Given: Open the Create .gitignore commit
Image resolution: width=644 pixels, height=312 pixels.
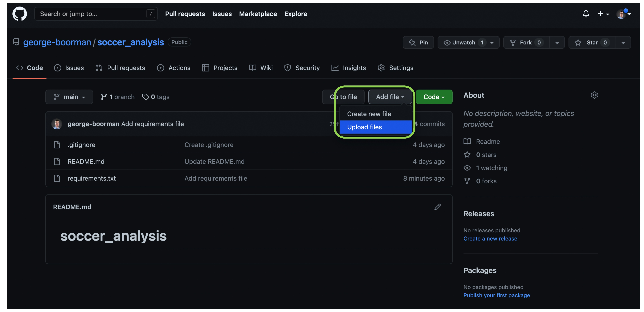Looking at the screenshot, I should [x=209, y=145].
